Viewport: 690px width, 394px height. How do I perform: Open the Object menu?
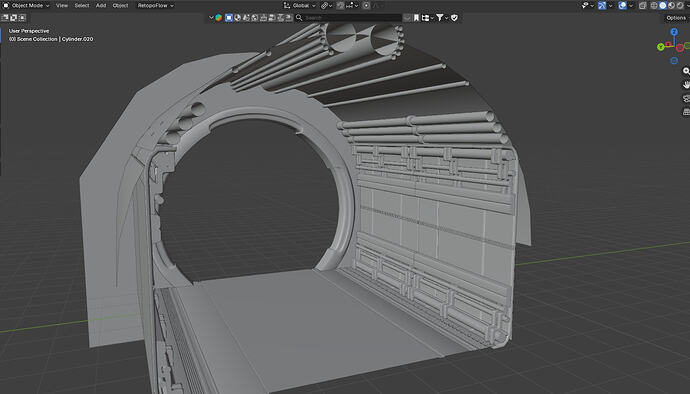[x=121, y=6]
